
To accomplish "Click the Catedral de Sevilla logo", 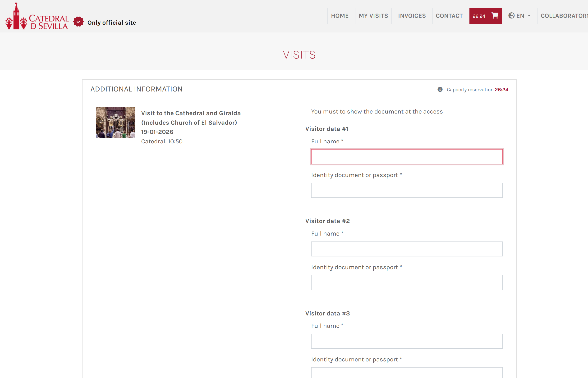I will 37,17.
